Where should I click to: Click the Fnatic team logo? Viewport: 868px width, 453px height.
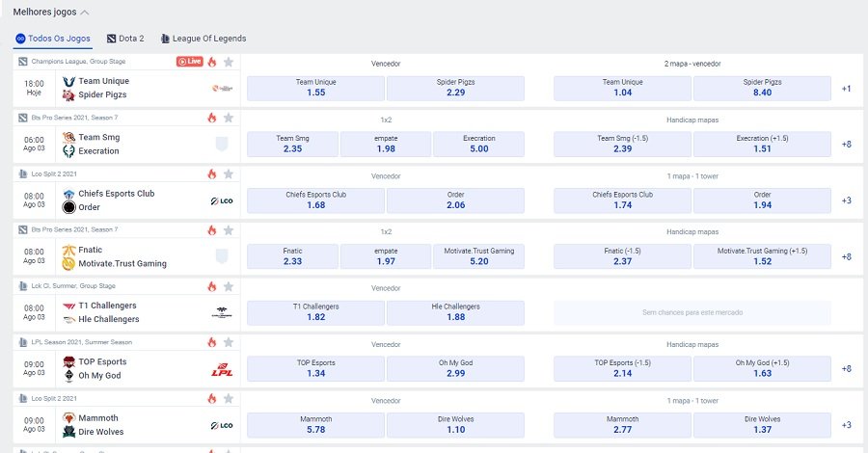pyautogui.click(x=68, y=250)
